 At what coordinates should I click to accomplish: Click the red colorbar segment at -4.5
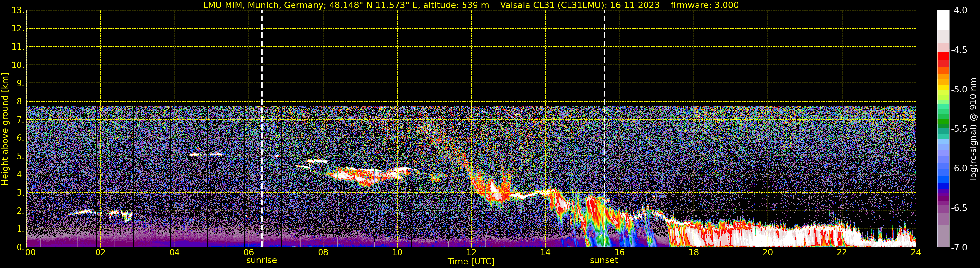click(943, 56)
